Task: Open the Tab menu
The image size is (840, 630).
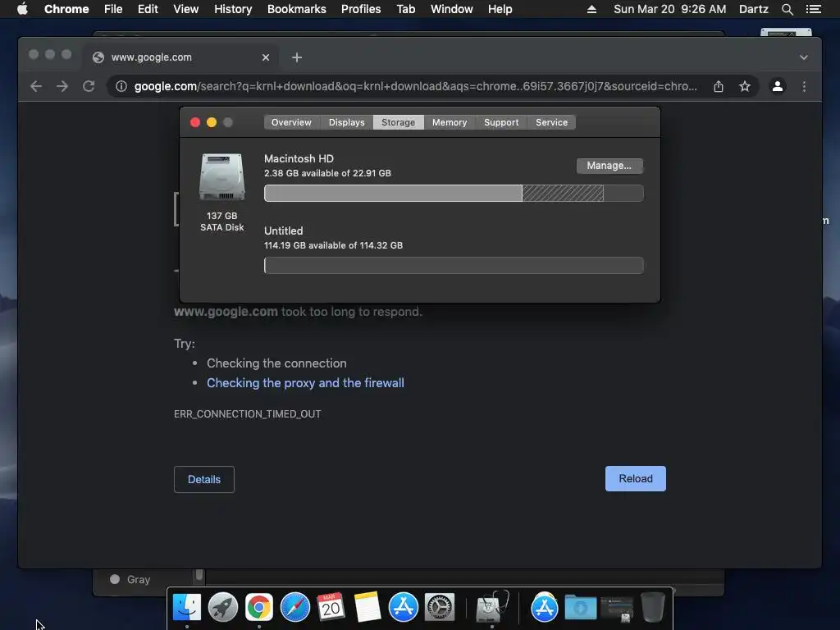Action: click(x=406, y=9)
